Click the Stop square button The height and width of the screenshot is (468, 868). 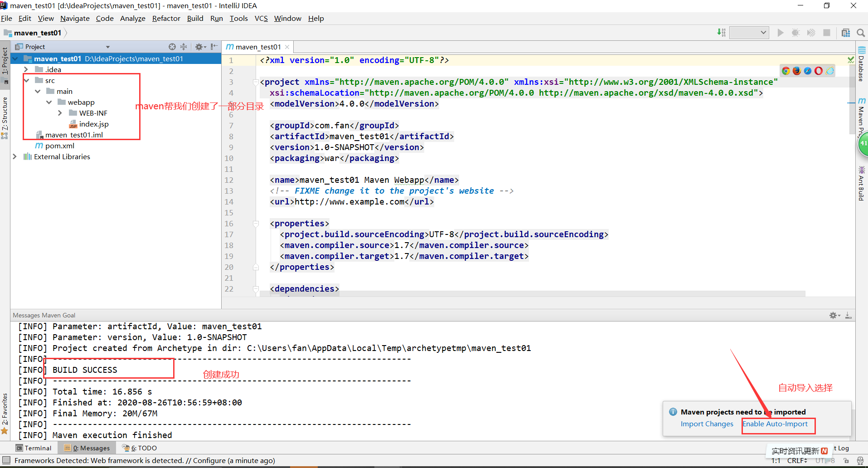click(x=827, y=33)
